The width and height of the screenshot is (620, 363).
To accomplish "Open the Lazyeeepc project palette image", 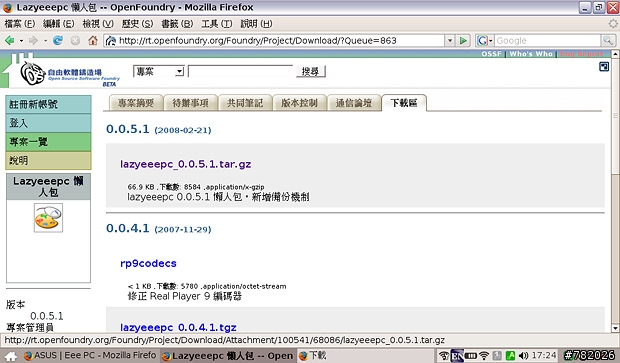I will (48, 217).
